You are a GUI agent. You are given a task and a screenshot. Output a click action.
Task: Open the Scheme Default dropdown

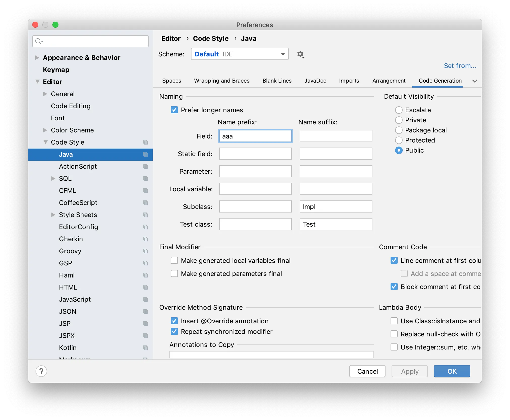point(240,54)
